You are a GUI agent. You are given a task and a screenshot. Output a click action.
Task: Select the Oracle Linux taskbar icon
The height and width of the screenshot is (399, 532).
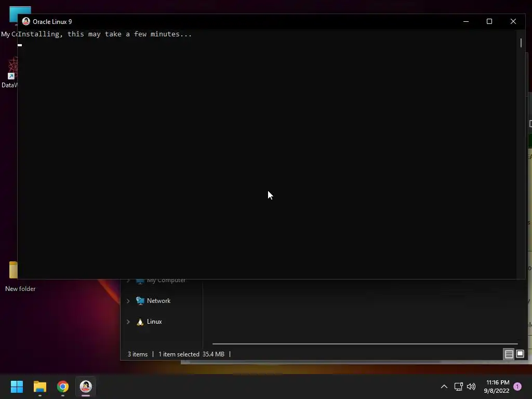pos(86,387)
